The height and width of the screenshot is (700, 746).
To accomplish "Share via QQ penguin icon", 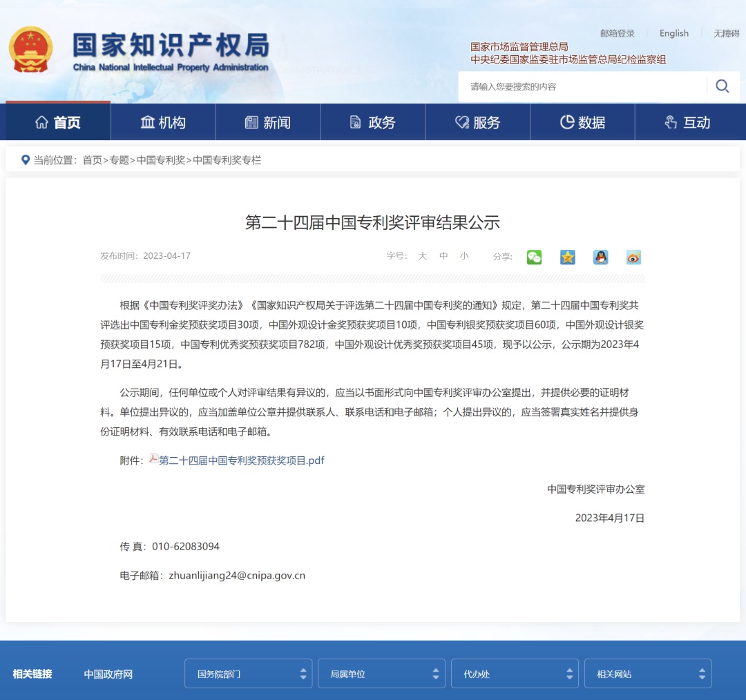I will tap(600, 257).
